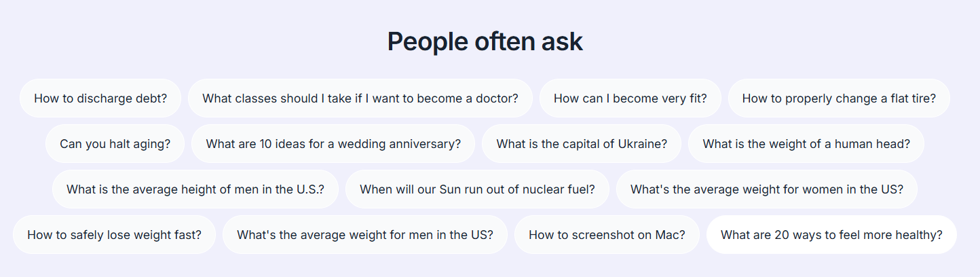
Task: Select the Sun running out of nuclear fuel question
Action: click(x=477, y=189)
